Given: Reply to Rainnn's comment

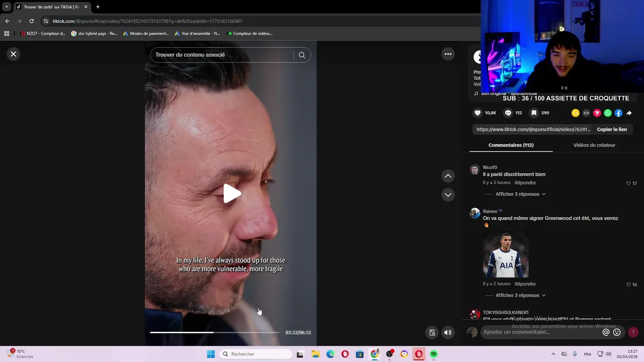Looking at the screenshot, I should (x=525, y=284).
